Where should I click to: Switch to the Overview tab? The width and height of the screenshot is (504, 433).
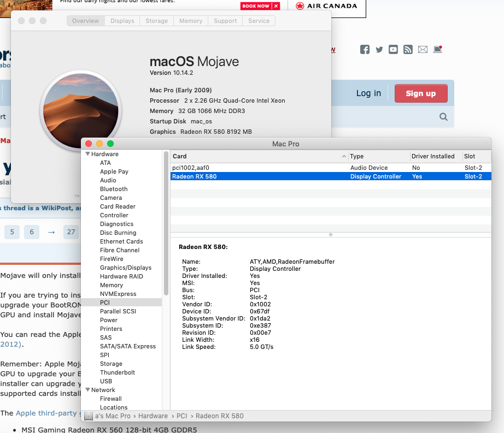pyautogui.click(x=85, y=21)
